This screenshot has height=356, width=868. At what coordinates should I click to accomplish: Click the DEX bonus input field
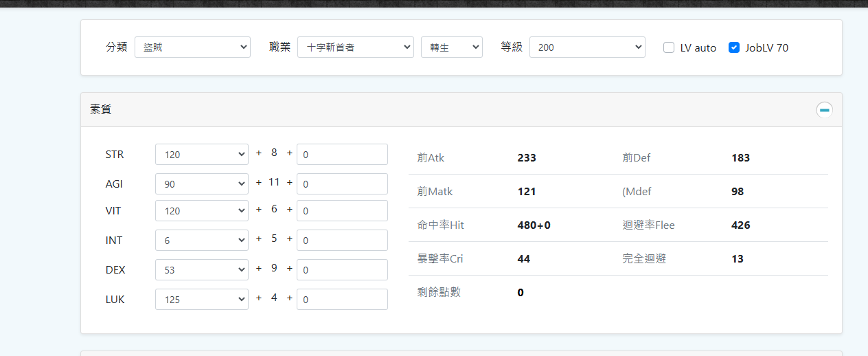pyautogui.click(x=342, y=270)
